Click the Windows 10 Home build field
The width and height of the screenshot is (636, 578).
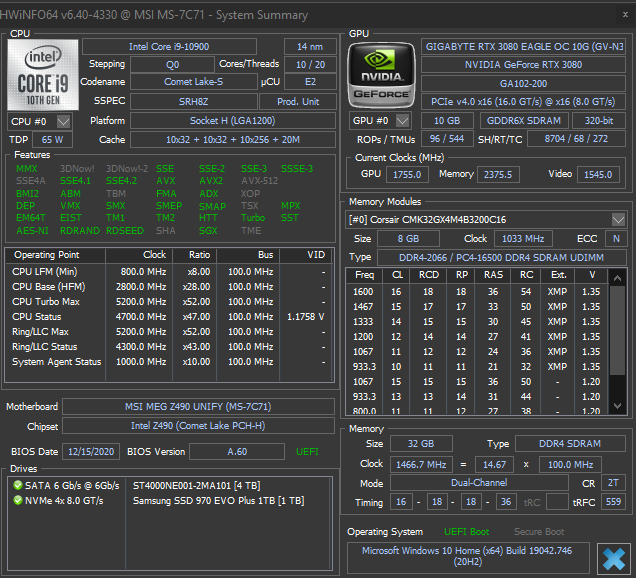[x=468, y=556]
